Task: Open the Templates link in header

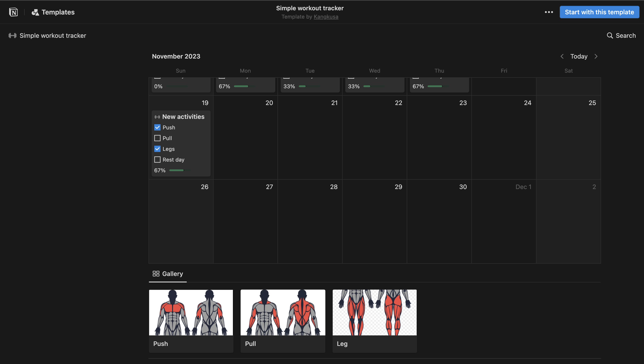Action: coord(53,12)
